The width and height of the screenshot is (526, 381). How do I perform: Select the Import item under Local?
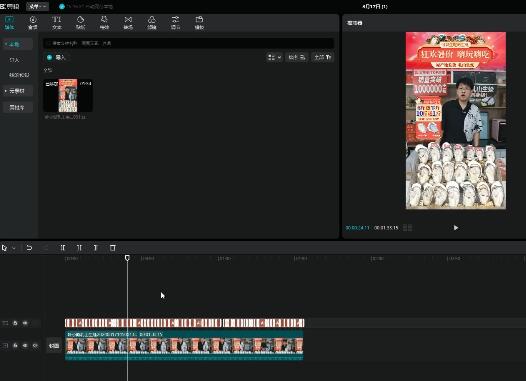pos(14,60)
